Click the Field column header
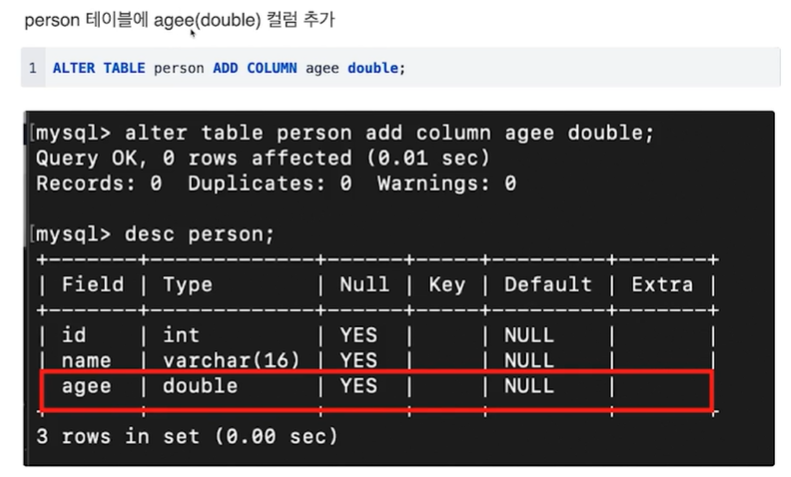 click(93, 285)
